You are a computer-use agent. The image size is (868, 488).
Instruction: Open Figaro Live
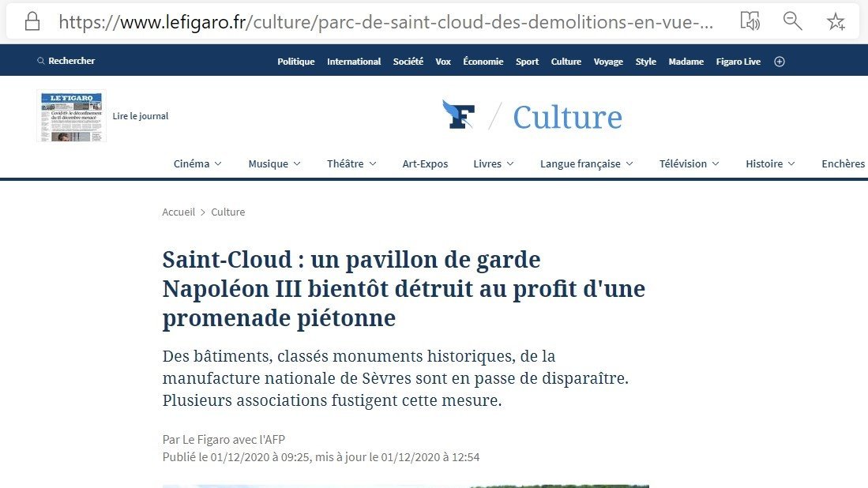pyautogui.click(x=738, y=62)
